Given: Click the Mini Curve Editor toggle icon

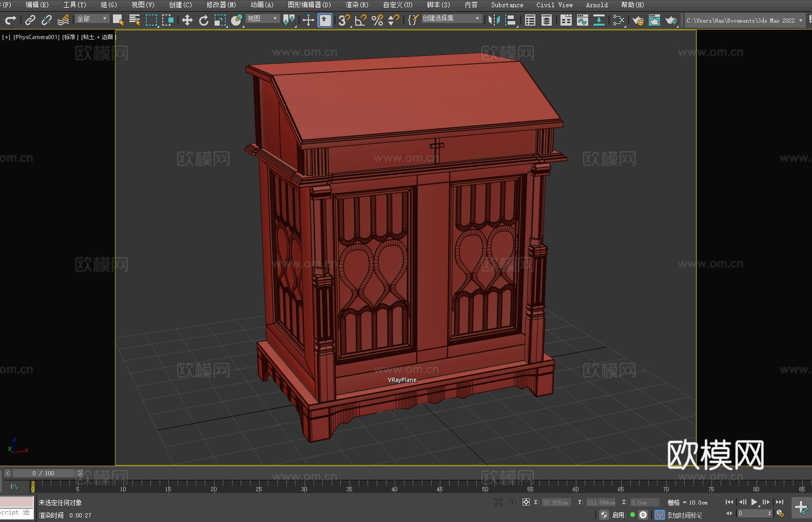Looking at the screenshot, I should click(14, 486).
